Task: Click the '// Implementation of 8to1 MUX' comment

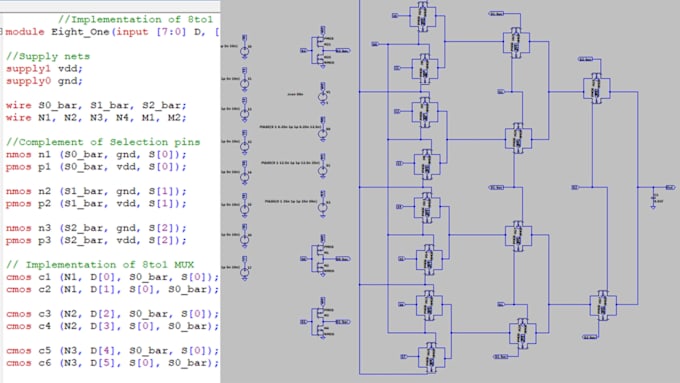Action: coord(100,265)
